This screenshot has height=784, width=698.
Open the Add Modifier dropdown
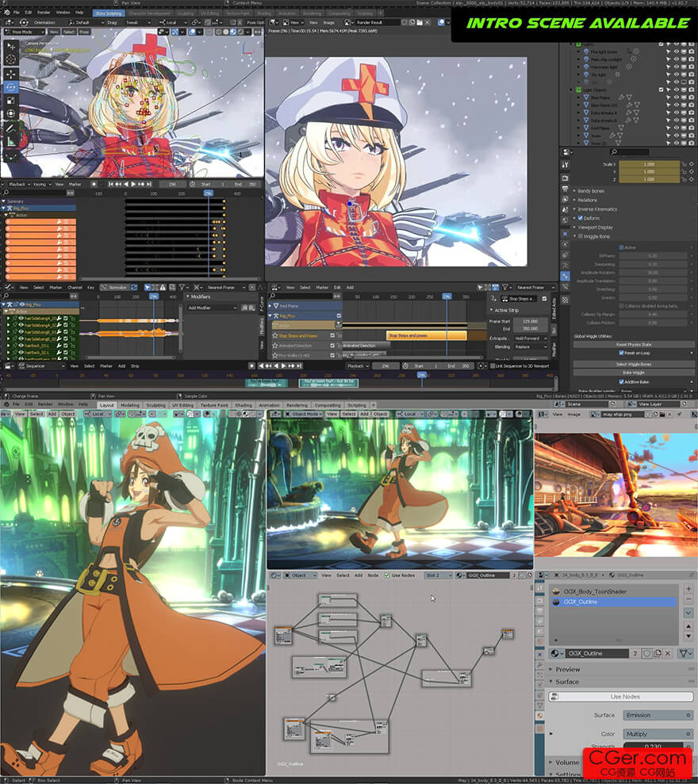click(212, 308)
